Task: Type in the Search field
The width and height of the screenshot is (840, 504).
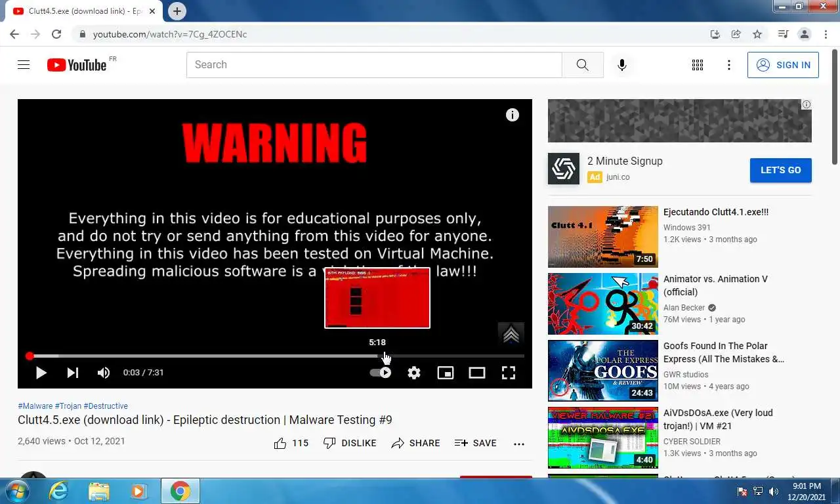Action: pyautogui.click(x=374, y=65)
